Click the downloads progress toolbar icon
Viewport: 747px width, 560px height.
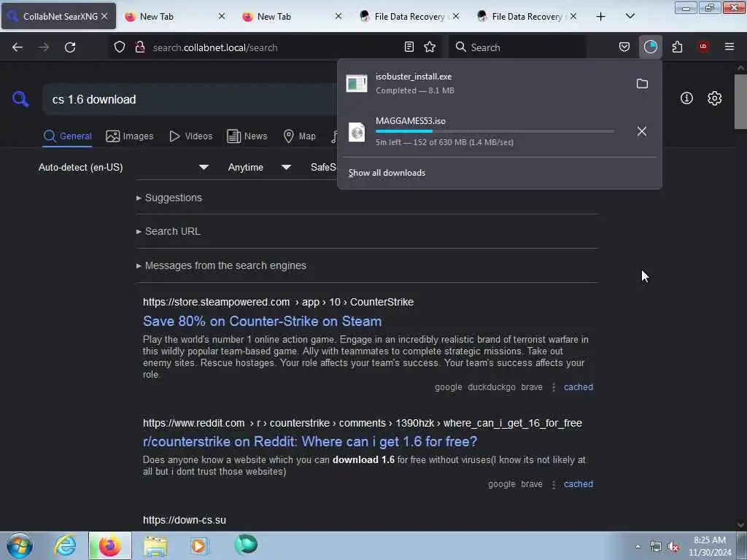coord(650,47)
